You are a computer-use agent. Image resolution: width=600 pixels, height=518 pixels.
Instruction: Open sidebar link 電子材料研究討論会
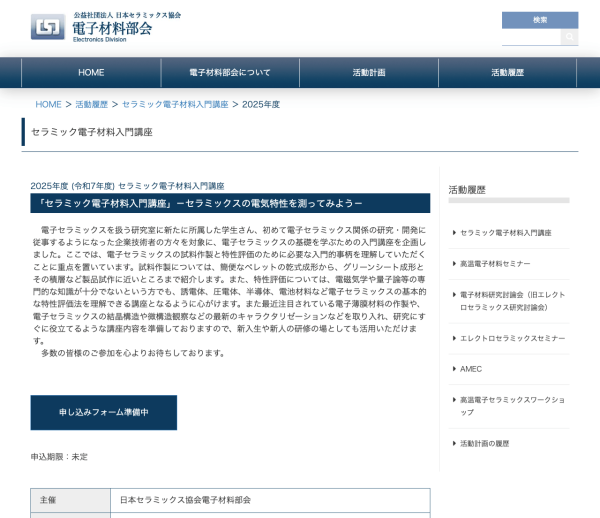tap(512, 301)
